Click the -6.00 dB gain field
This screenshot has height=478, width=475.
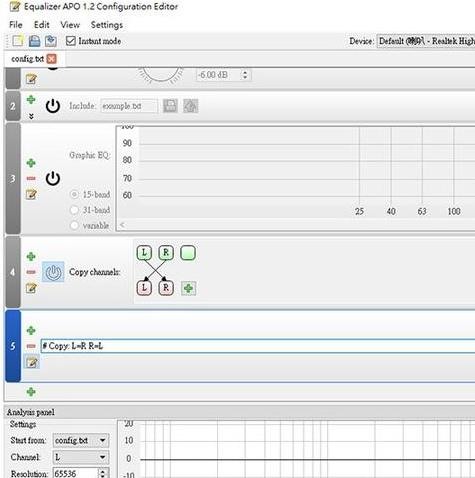218,75
